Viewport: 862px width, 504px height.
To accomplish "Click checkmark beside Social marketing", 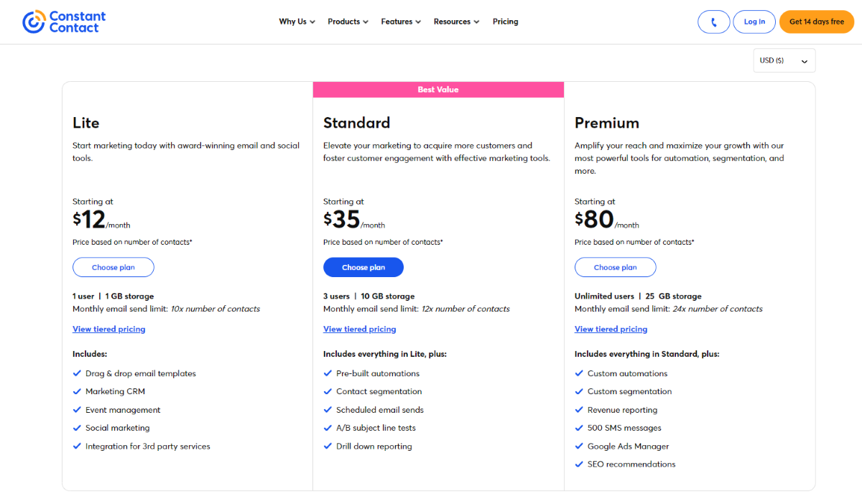I will [x=77, y=428].
